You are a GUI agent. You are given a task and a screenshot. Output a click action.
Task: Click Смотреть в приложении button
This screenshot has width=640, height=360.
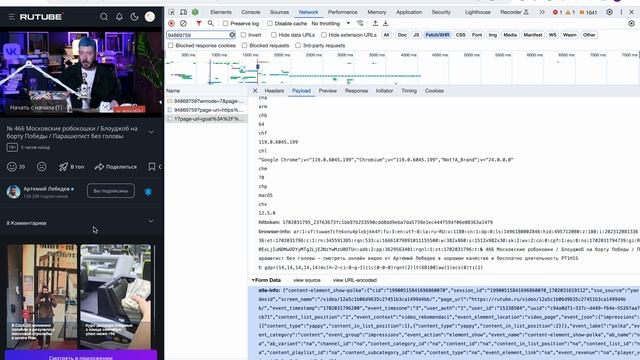pos(81,356)
